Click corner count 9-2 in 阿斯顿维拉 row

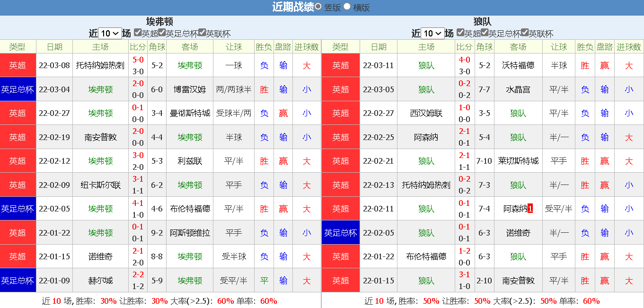(x=157, y=233)
